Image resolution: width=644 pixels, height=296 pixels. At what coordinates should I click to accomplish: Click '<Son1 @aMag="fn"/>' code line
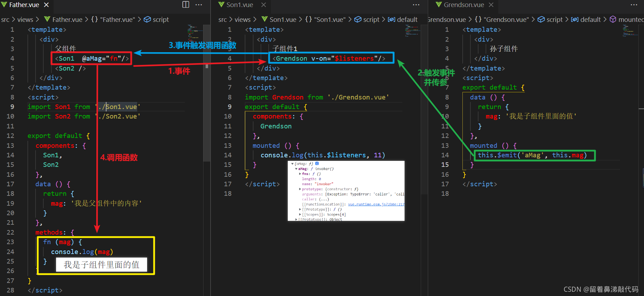(x=92, y=59)
